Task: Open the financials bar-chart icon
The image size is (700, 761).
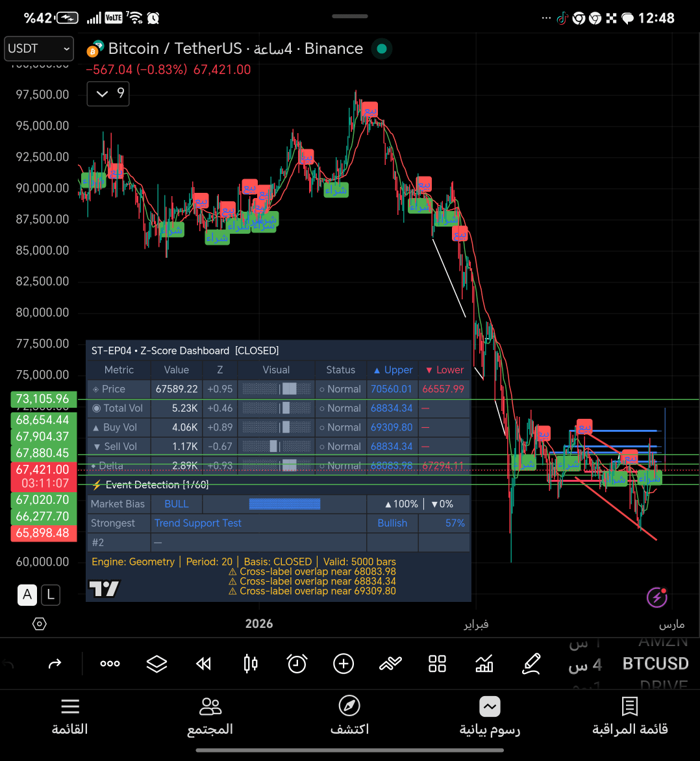Action: 484,664
